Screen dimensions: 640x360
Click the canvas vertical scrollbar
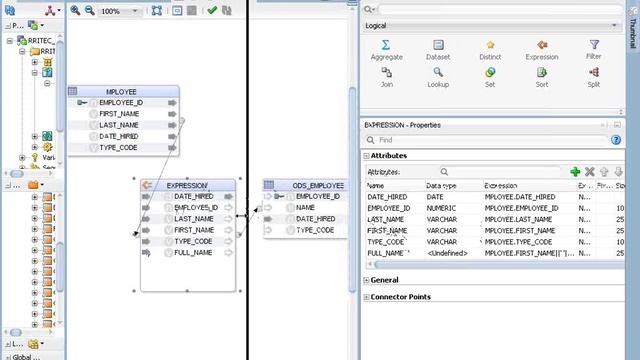click(353, 190)
